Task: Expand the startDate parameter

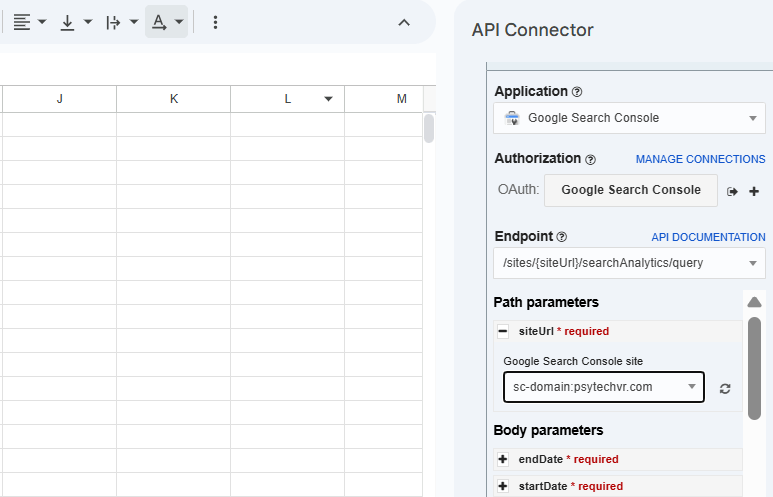Action: (x=502, y=486)
